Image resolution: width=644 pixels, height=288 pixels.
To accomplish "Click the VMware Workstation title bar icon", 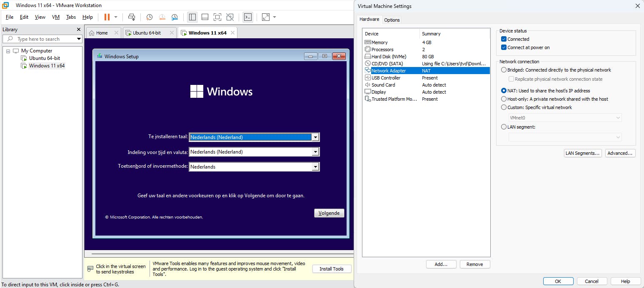I will pyautogui.click(x=5, y=5).
